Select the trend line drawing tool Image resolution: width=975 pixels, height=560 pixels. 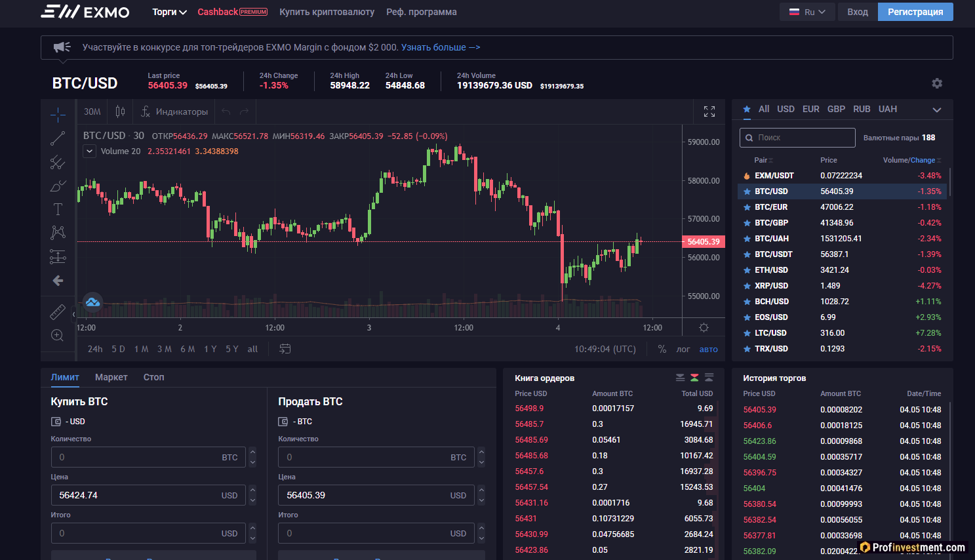pos(58,138)
